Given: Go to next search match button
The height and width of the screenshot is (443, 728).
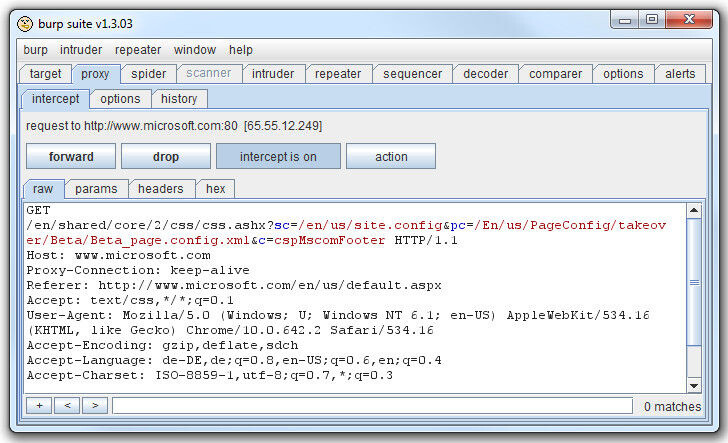Looking at the screenshot, I should click(x=95, y=405).
